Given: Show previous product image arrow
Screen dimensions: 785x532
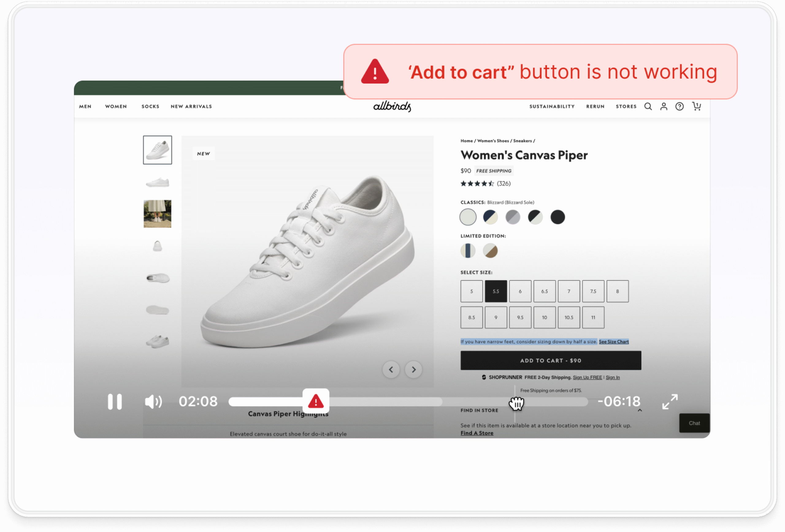Looking at the screenshot, I should tap(391, 370).
